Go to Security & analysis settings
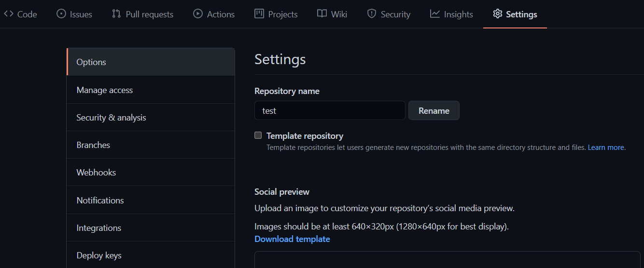The width and height of the screenshot is (644, 268). point(111,118)
